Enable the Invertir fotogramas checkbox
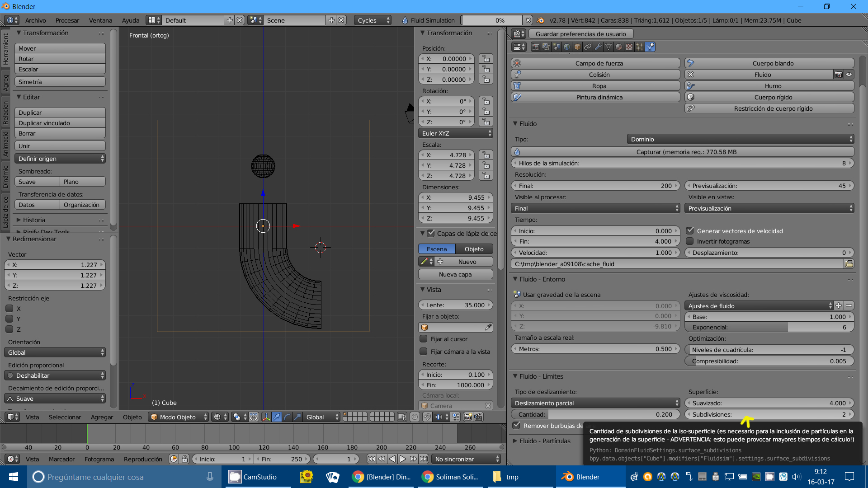Screen dimensions: 868x488 click(690, 241)
